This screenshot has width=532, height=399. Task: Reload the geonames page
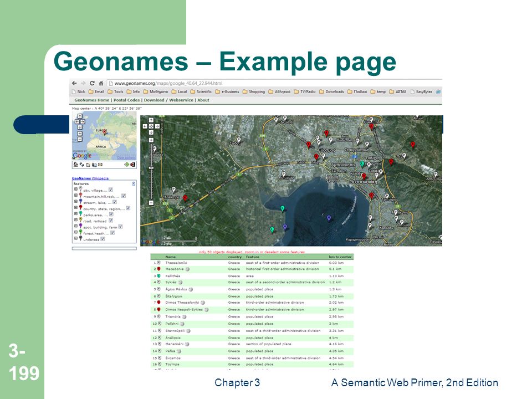[92, 83]
